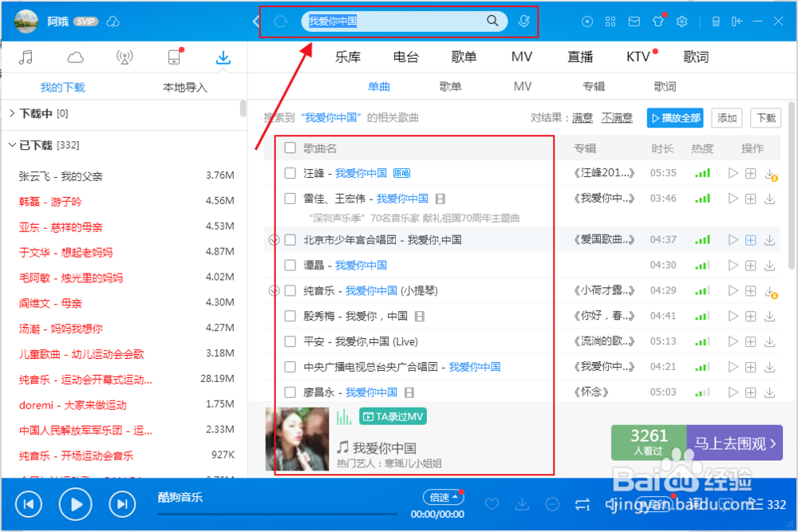This screenshot has height=532, width=798.
Task: Click MV icon next to 殷秀梅 song
Action: [420, 317]
